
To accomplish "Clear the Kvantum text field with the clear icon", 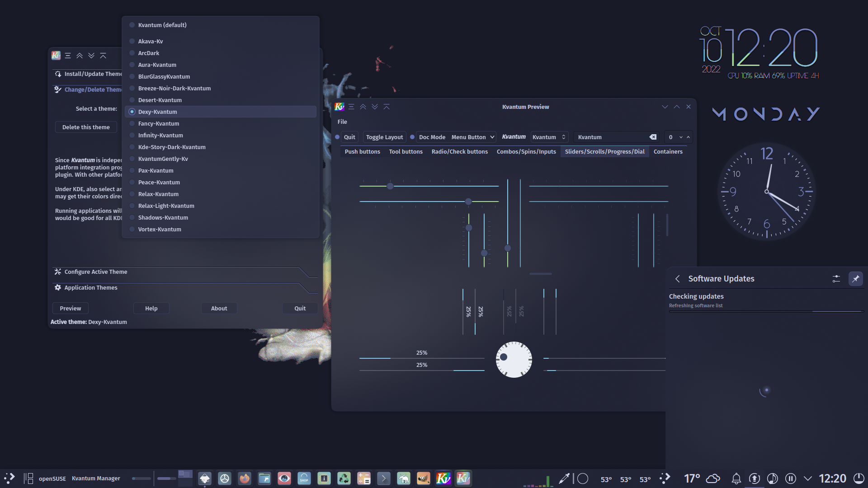I will [x=653, y=137].
